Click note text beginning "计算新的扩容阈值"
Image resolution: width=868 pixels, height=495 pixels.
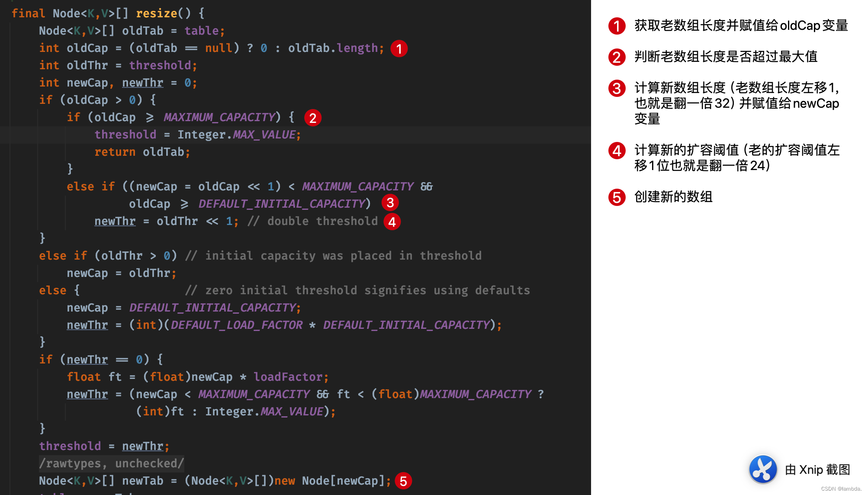tap(737, 158)
